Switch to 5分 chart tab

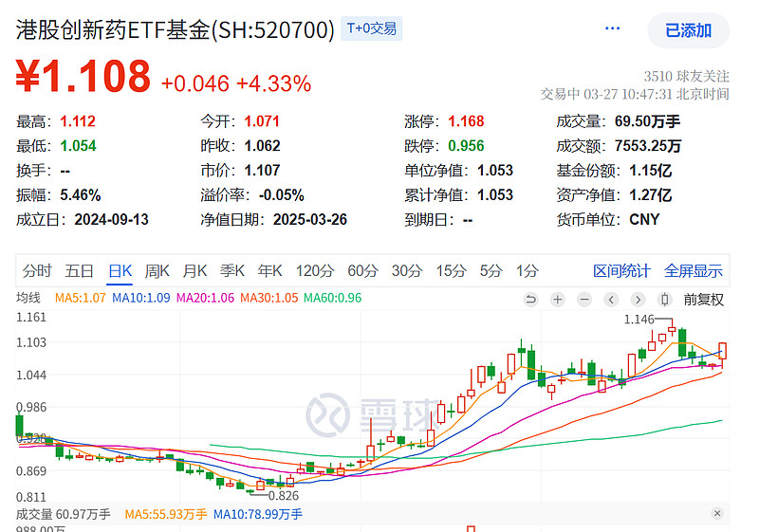pyautogui.click(x=491, y=271)
